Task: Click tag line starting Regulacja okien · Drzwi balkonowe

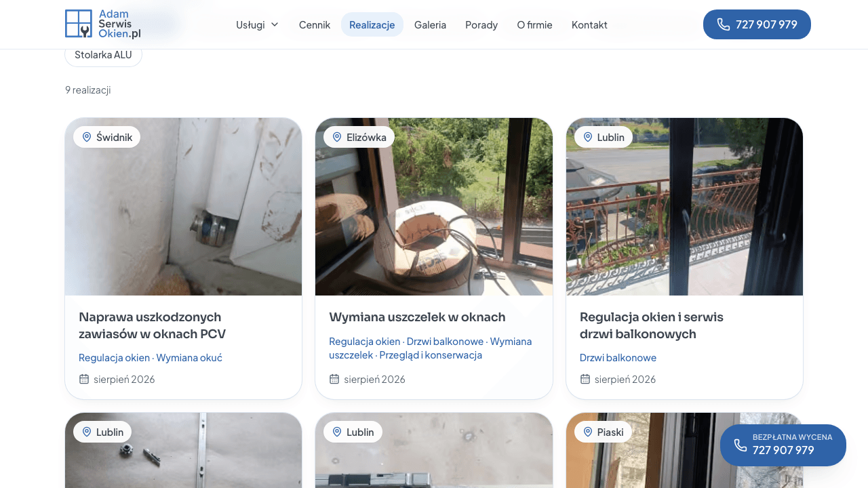Action: click(x=431, y=348)
